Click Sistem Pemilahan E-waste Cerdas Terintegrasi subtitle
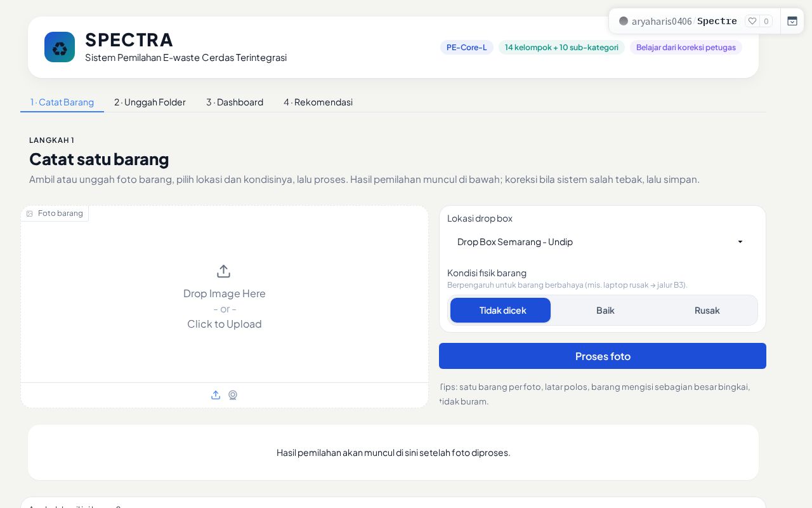This screenshot has height=508, width=812. 186,58
